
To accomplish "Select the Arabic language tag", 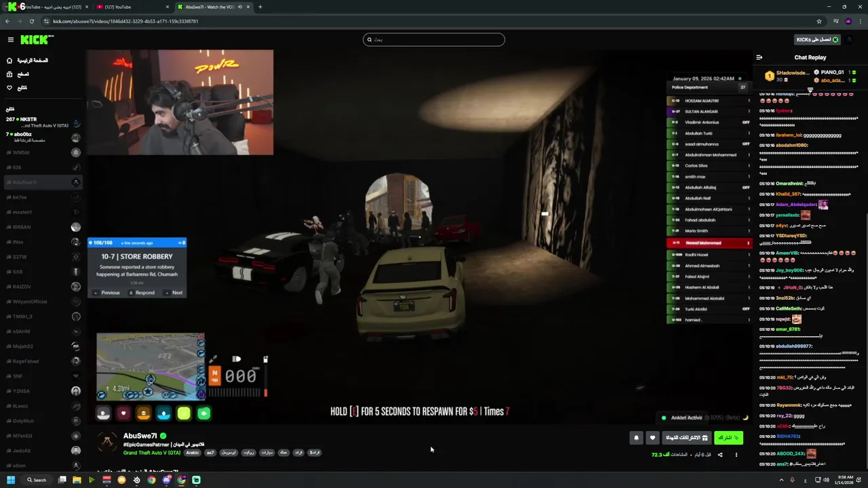I will click(193, 453).
